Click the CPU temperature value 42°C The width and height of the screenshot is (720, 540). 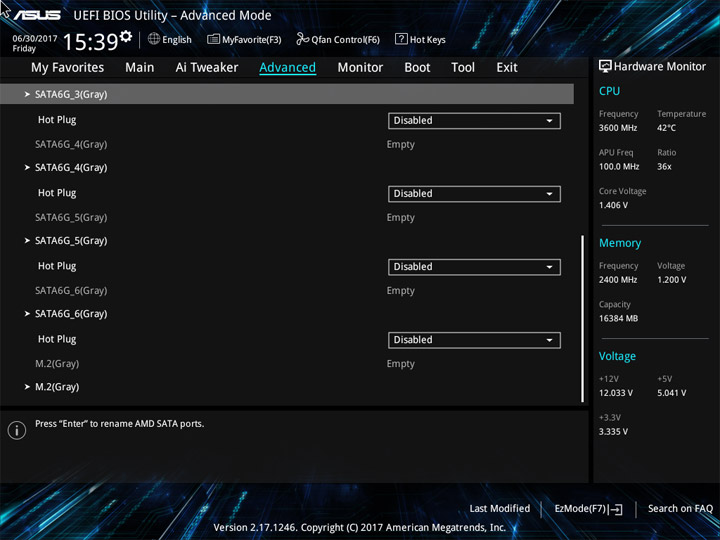(666, 128)
